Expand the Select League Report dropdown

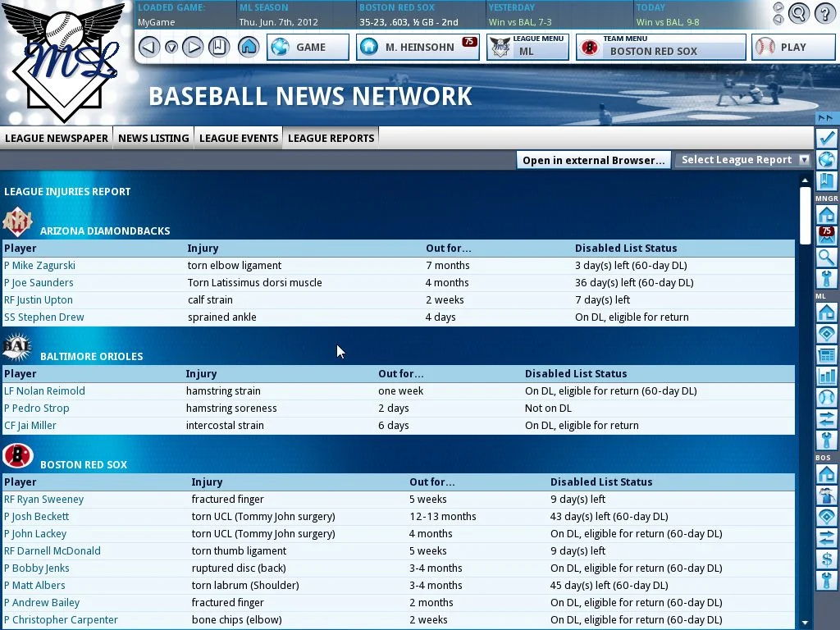tap(743, 160)
